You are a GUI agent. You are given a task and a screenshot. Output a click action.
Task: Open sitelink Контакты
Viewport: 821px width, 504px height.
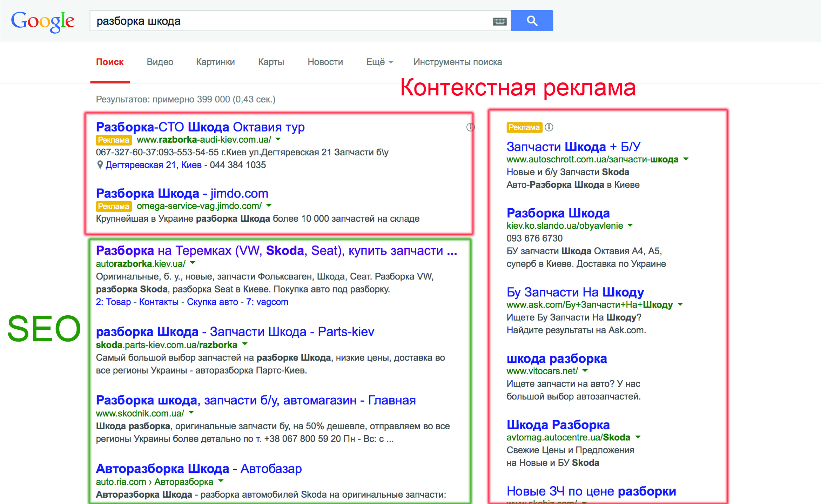159,302
